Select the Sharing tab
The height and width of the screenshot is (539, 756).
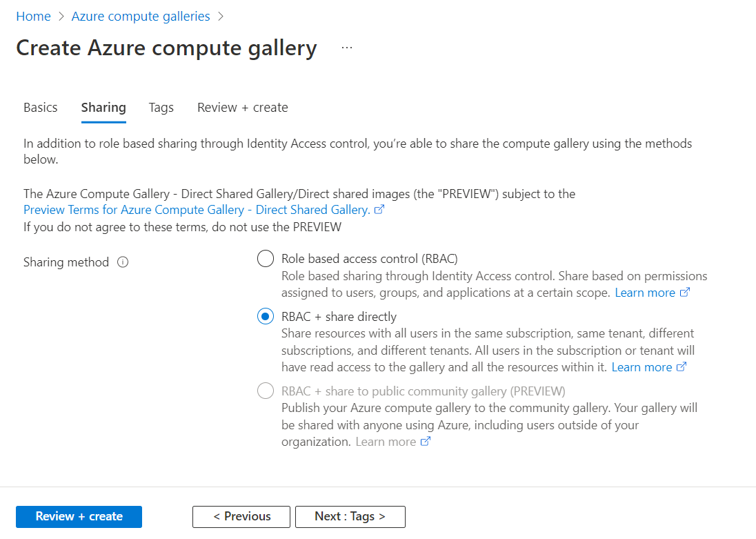(103, 108)
